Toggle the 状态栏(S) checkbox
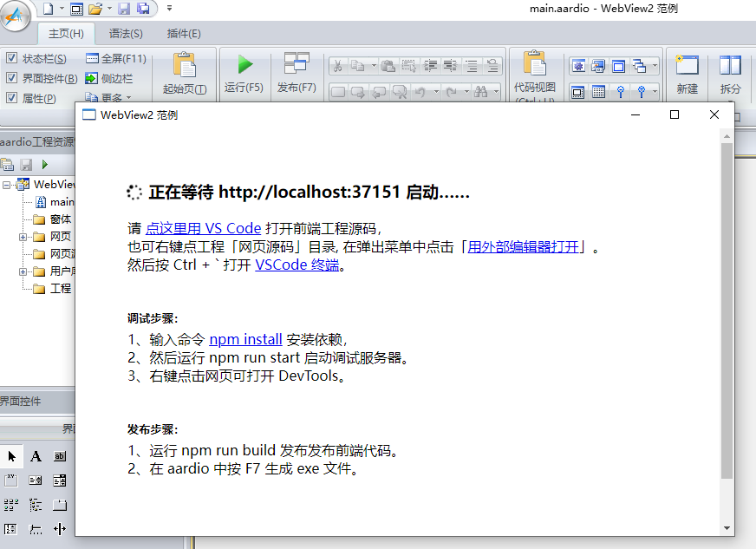The width and height of the screenshot is (756, 549). (11, 58)
